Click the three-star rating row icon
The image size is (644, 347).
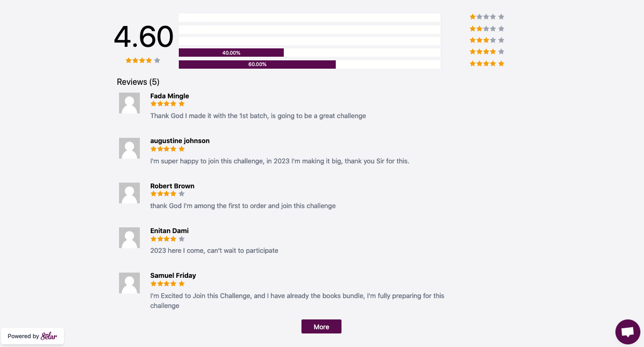tap(487, 40)
